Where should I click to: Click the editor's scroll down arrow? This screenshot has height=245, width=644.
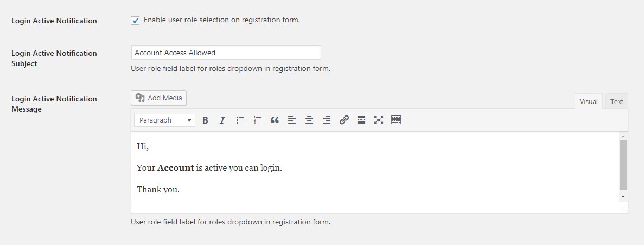point(623,197)
